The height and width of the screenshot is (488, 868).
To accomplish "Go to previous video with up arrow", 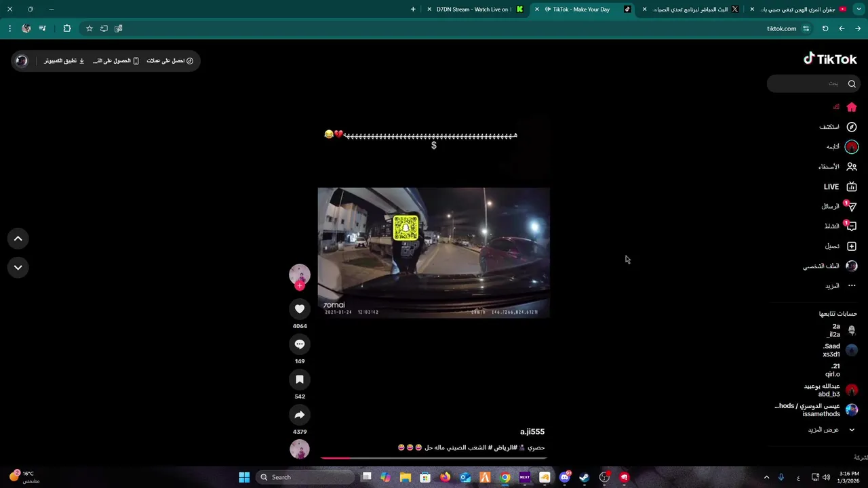I will pyautogui.click(x=18, y=239).
